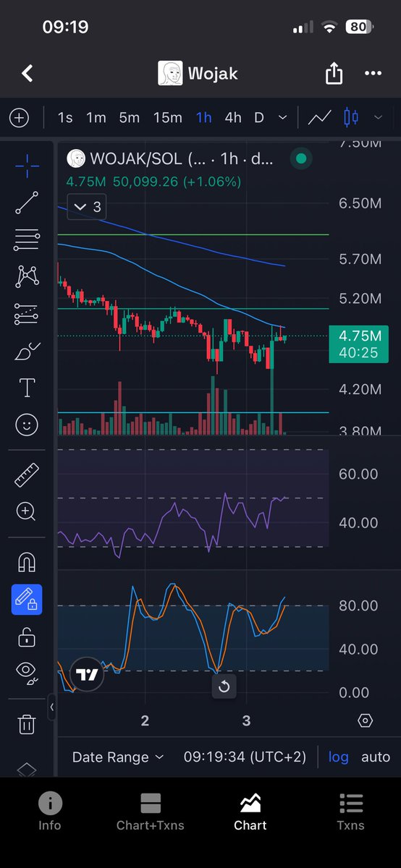Viewport: 401px width, 868px height.
Task: Toggle the auto scale option
Action: tap(376, 757)
